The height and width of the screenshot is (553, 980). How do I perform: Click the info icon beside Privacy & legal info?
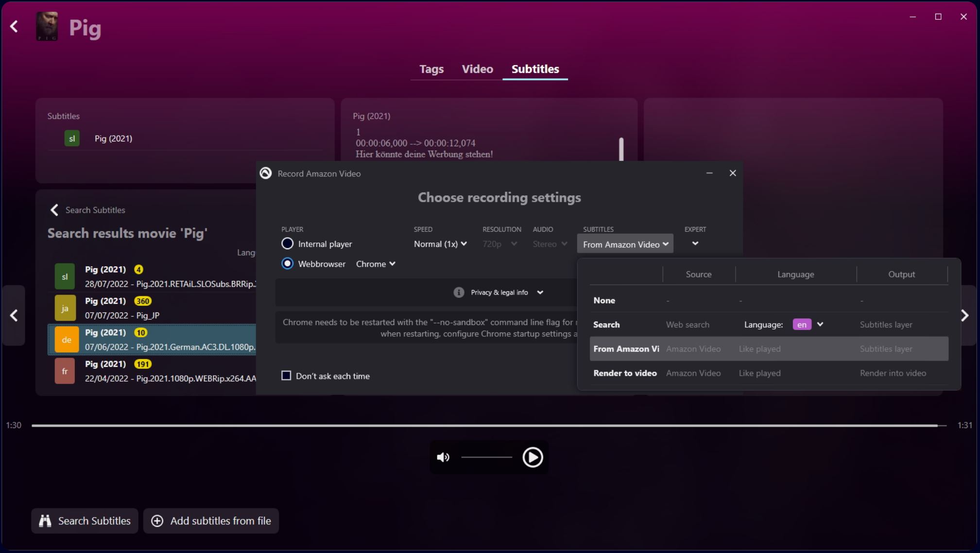tap(459, 293)
